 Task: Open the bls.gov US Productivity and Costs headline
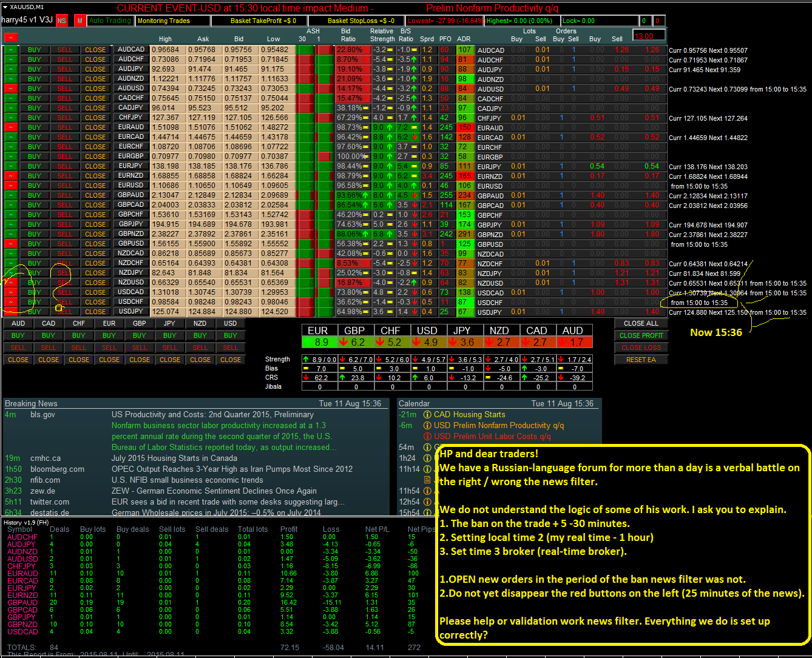coord(212,415)
